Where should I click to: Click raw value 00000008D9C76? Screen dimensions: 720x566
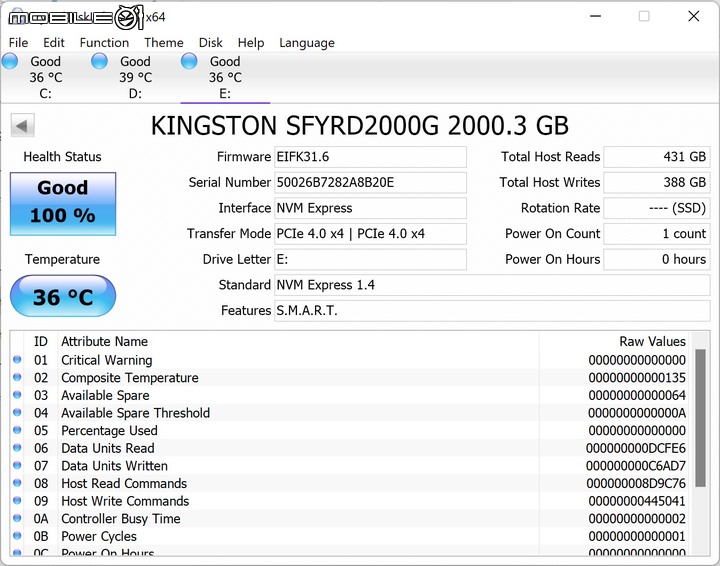[636, 483]
